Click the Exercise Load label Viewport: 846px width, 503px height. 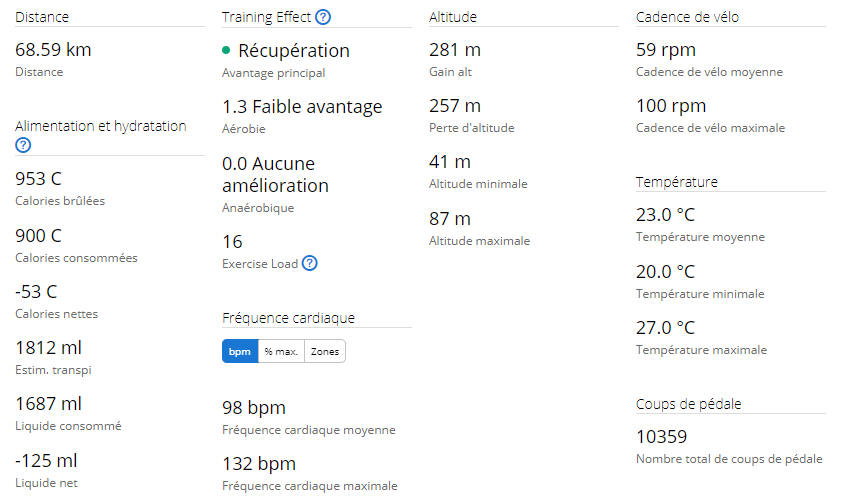[x=260, y=264]
